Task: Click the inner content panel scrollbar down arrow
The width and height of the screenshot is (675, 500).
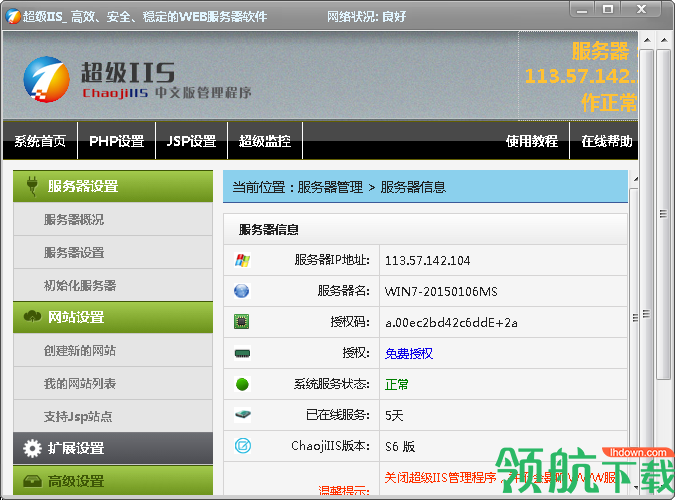Action: 635,488
